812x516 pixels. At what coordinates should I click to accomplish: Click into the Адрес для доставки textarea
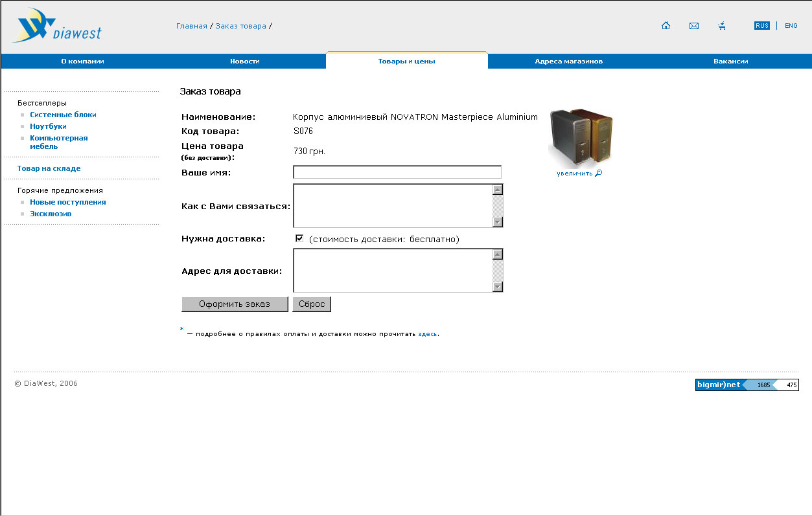pos(393,271)
